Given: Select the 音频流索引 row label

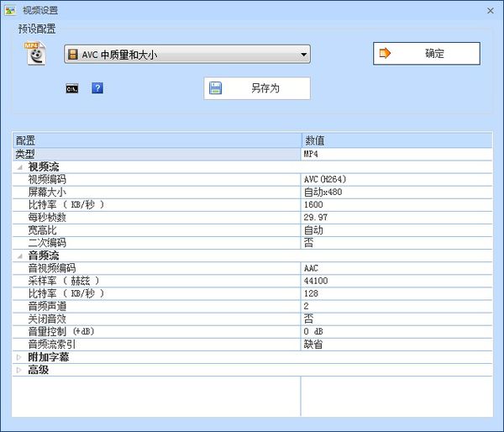Looking at the screenshot, I should [x=52, y=345].
